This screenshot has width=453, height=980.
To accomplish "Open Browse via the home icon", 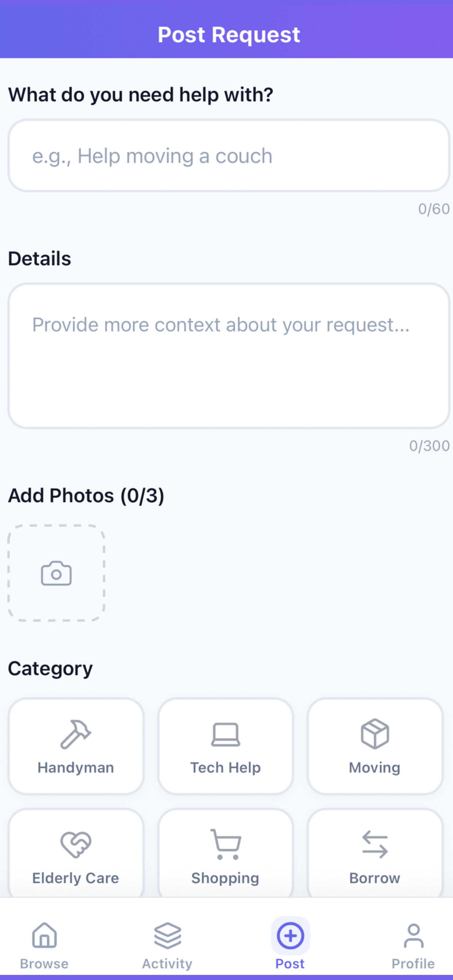I will 44,935.
